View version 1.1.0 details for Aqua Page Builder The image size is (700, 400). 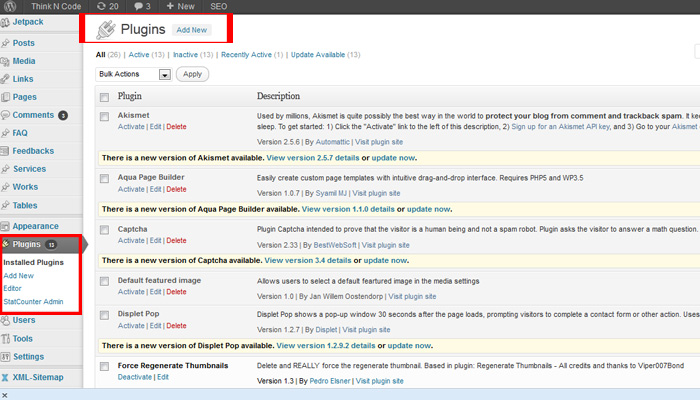[x=348, y=209]
